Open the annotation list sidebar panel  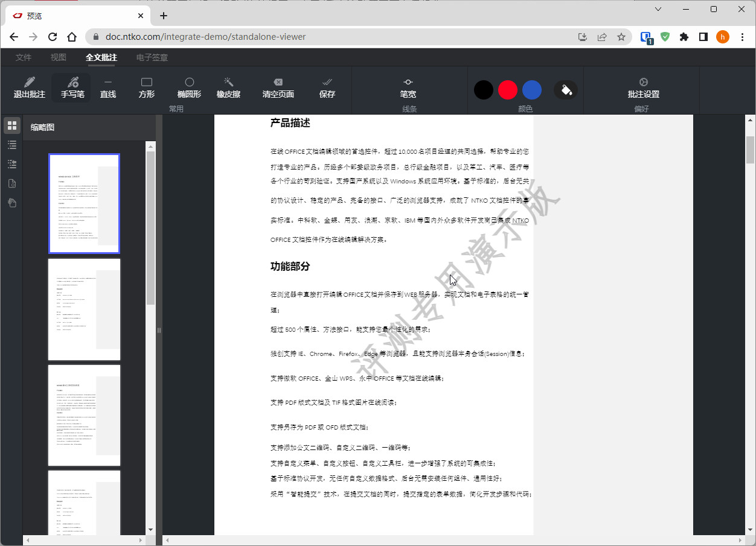[x=12, y=164]
